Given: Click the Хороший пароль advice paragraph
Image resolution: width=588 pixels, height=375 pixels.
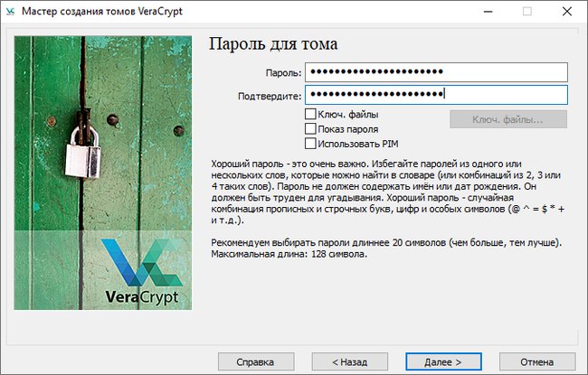Looking at the screenshot, I should pos(388,192).
